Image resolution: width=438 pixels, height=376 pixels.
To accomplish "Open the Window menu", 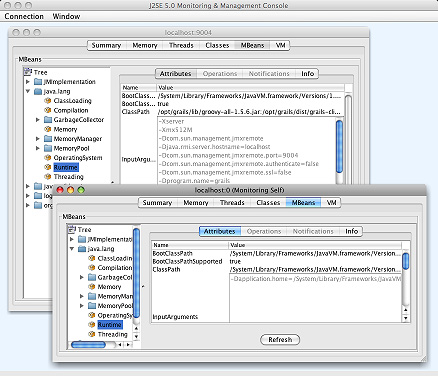I will tap(66, 16).
